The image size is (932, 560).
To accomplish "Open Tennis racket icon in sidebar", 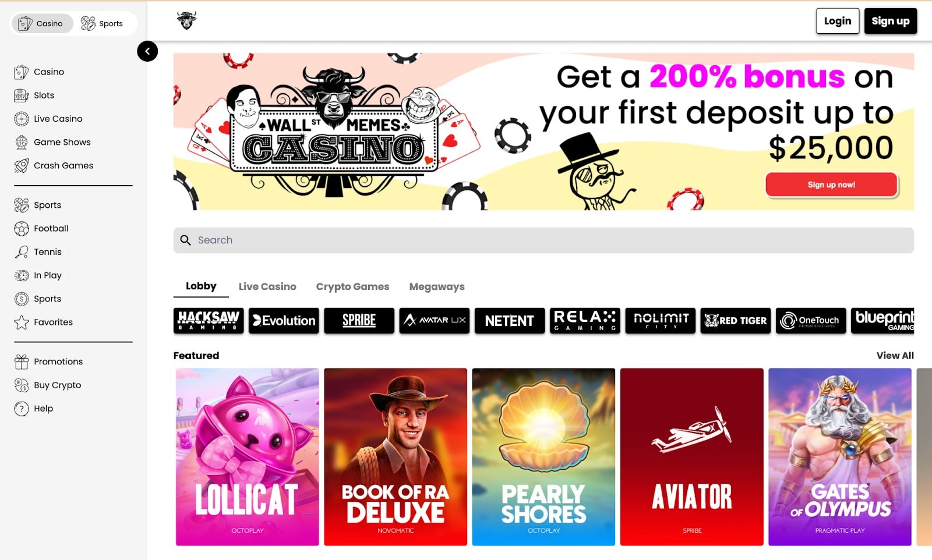I will coord(22,252).
